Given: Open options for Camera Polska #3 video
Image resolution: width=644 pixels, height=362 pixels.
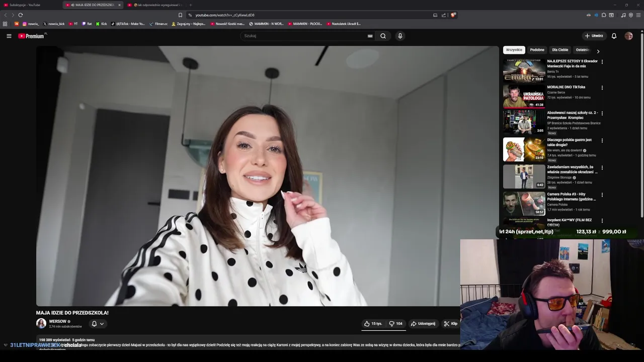Looking at the screenshot, I should click(602, 195).
